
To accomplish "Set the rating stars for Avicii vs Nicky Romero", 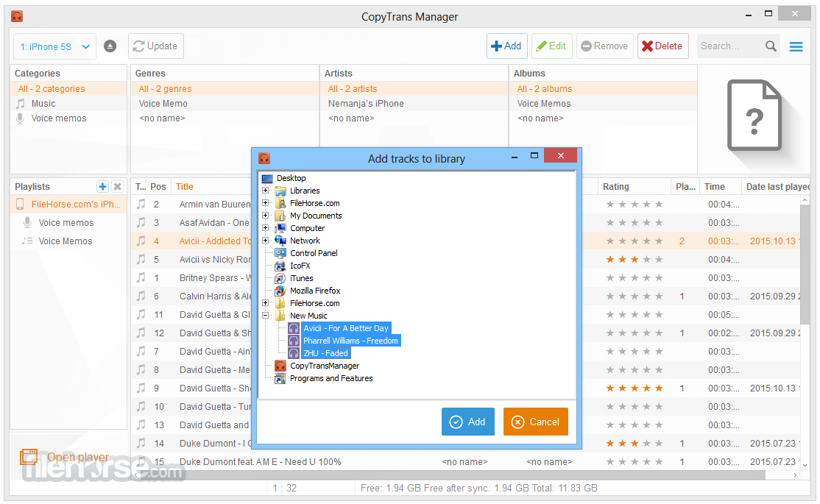I will 635,259.
